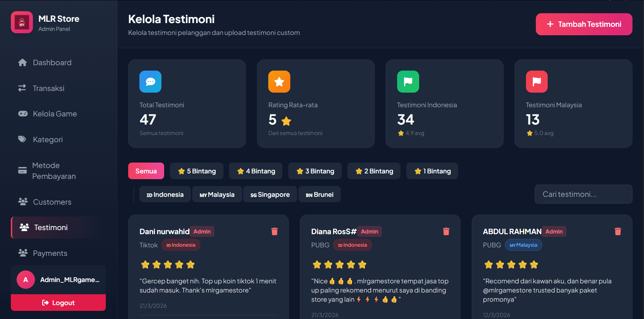The width and height of the screenshot is (644, 319).
Task: Click the '4.9 avg' text
Action: (415, 133)
